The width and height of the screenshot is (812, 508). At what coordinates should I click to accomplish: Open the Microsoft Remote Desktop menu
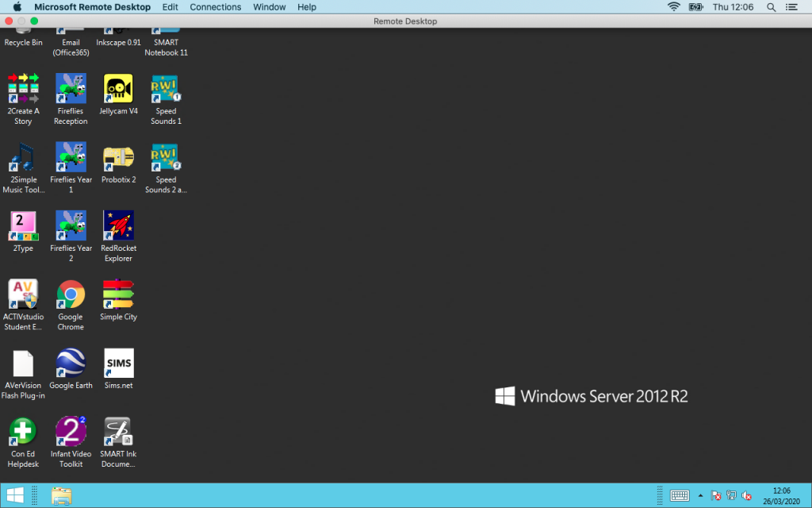pos(92,6)
